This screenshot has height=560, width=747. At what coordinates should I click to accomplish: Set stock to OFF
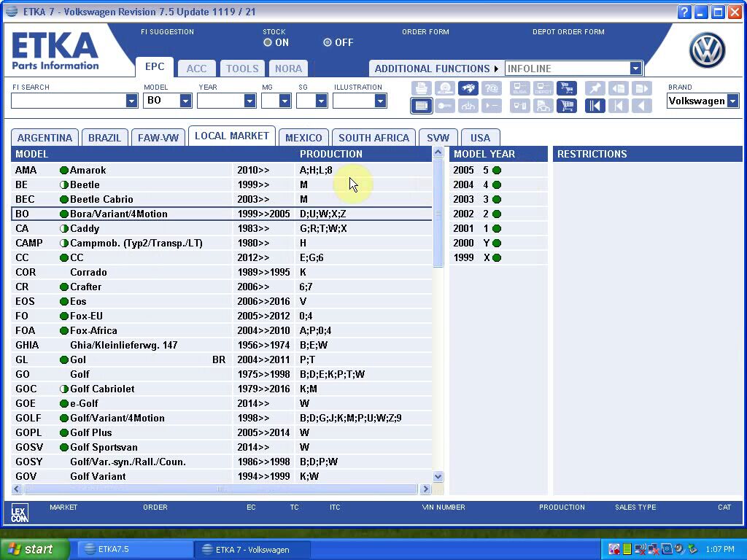328,42
